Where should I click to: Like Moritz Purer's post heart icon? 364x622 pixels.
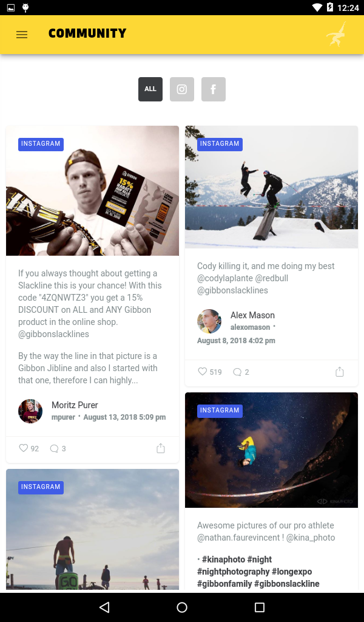tap(24, 448)
